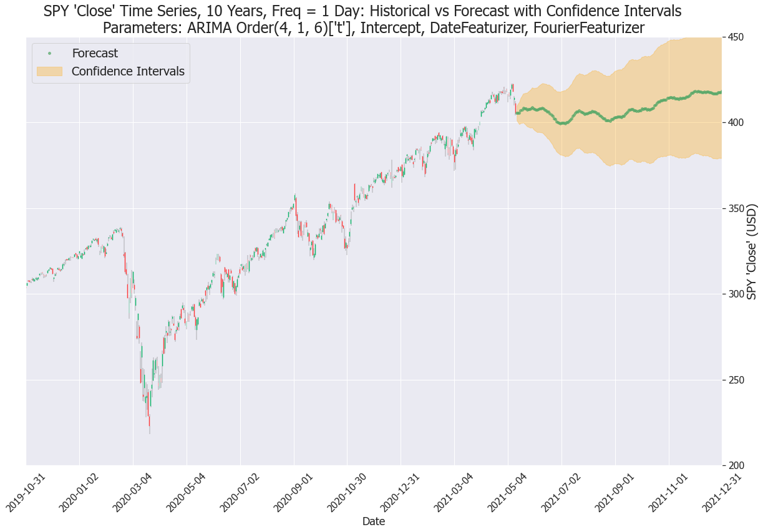Click the y-axis value 200
Image resolution: width=763 pixels, height=532 pixels.
(736, 465)
